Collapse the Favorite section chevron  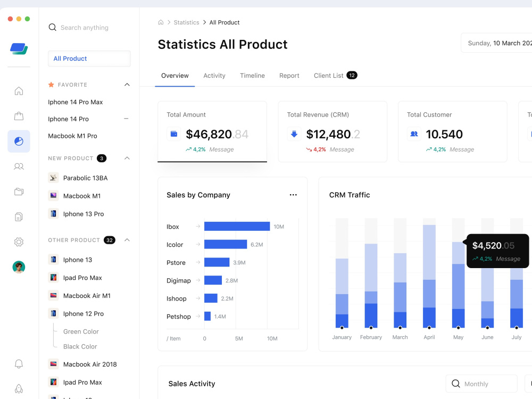point(127,85)
